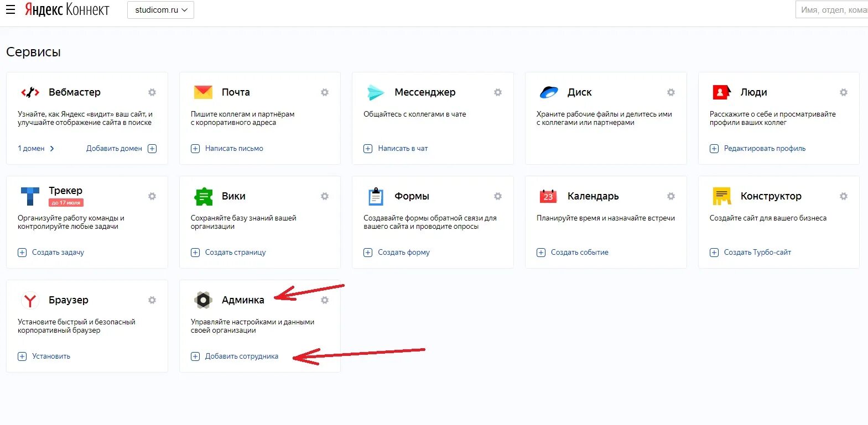Image resolution: width=868 pixels, height=425 pixels.
Task: Open the Трекер title
Action: pos(65,191)
